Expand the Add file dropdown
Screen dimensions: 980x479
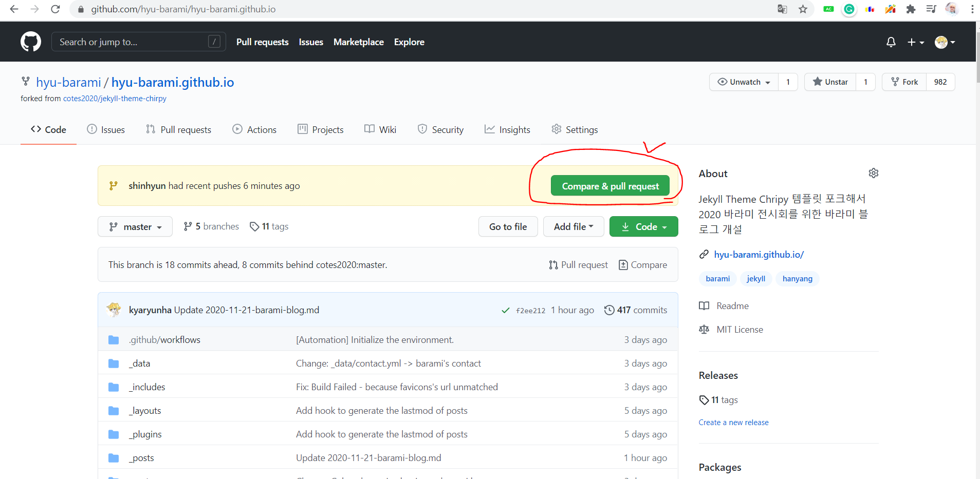[x=573, y=227]
